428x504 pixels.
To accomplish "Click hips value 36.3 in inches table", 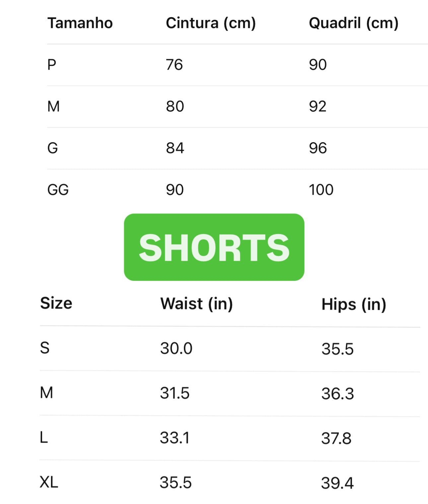I will 337,394.
